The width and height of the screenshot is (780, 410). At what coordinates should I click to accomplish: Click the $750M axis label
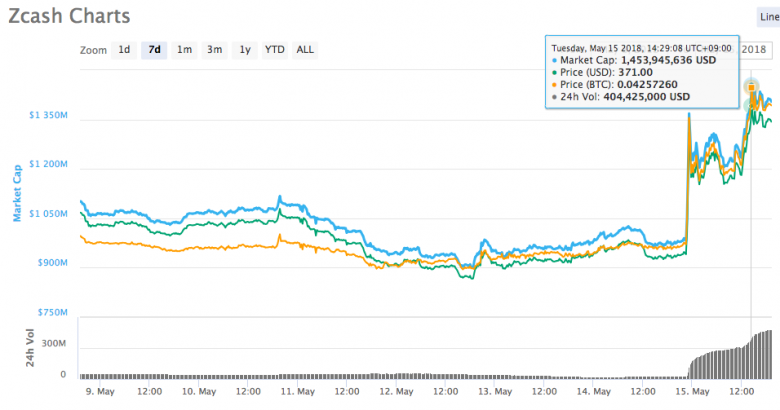pyautogui.click(x=52, y=312)
